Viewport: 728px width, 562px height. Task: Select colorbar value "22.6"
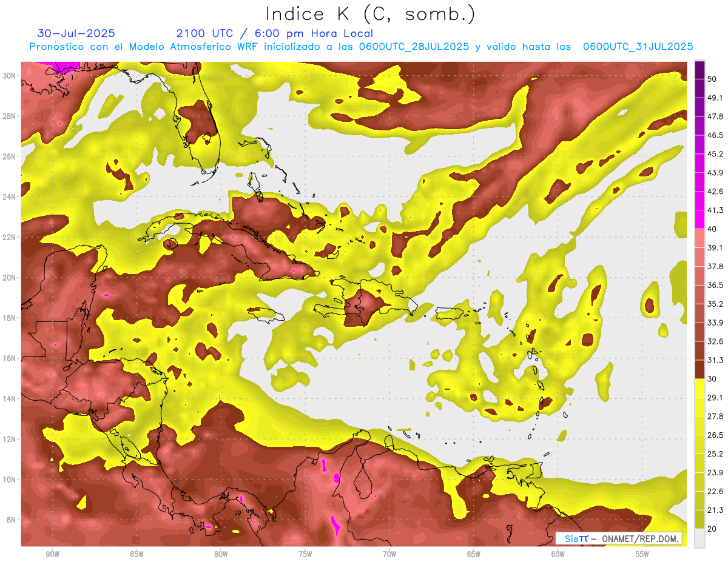click(715, 491)
